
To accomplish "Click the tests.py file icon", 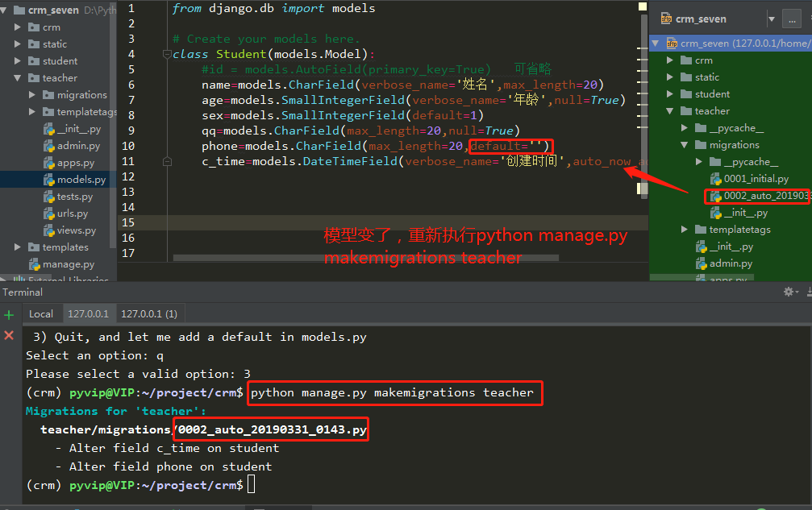I will (x=48, y=197).
